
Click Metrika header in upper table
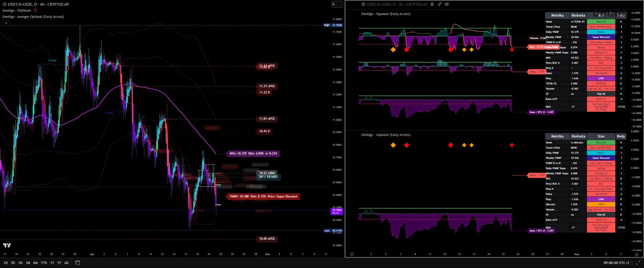pos(557,15)
